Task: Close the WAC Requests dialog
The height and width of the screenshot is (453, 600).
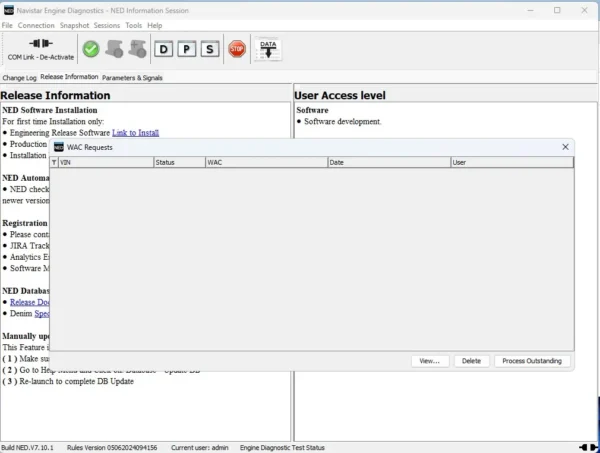Action: coord(565,147)
